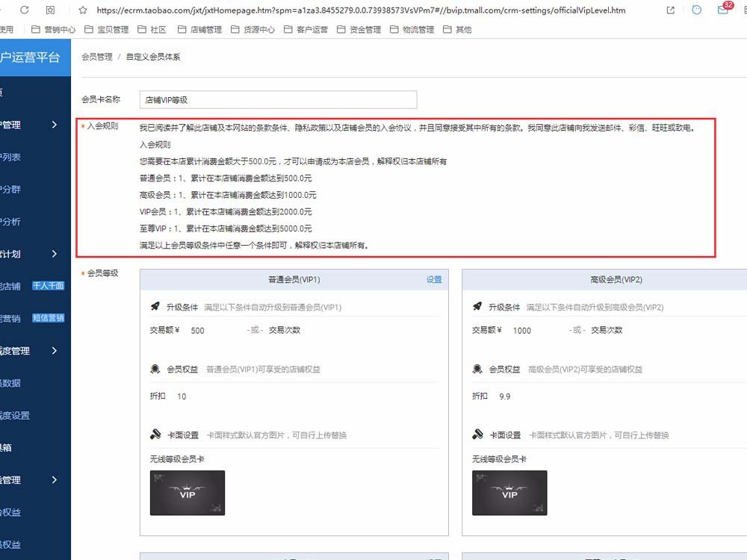
Task: Expand the sidebar 度管理 section chevron
Action: pyautogui.click(x=55, y=351)
